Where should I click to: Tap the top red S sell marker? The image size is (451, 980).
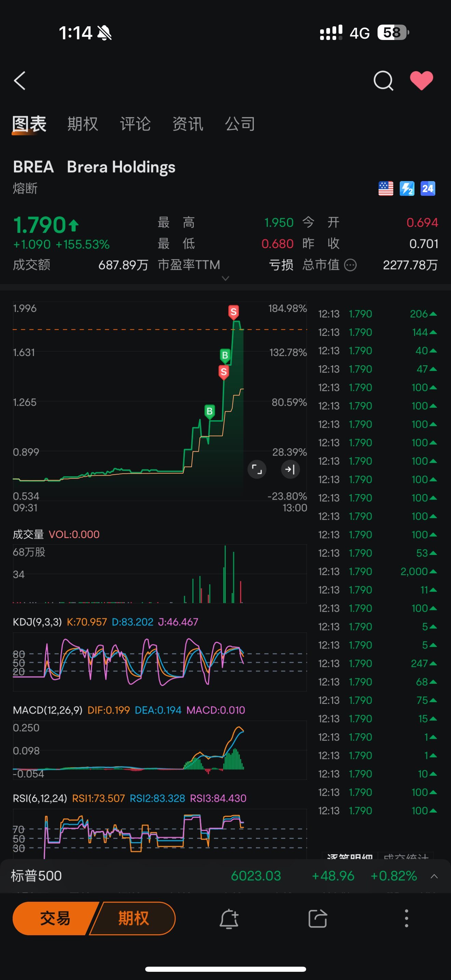click(233, 312)
